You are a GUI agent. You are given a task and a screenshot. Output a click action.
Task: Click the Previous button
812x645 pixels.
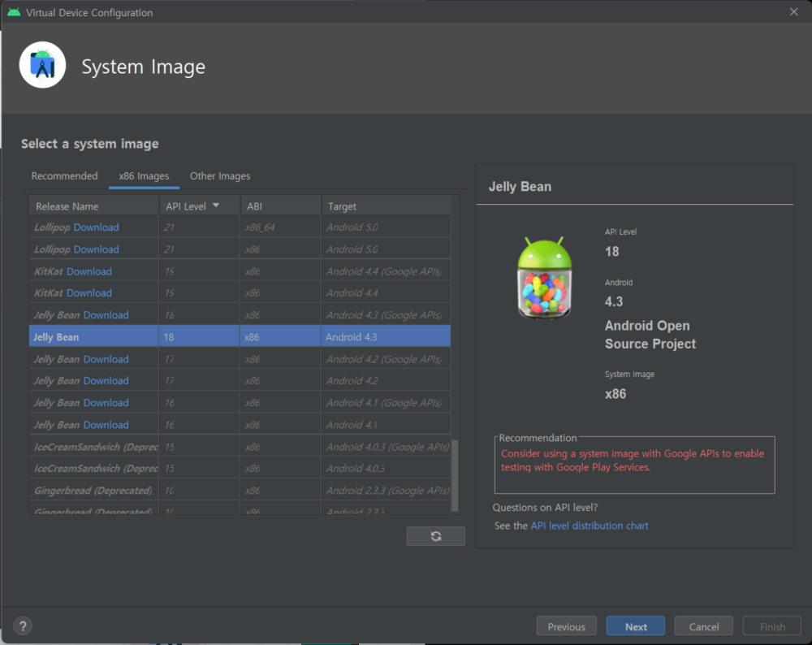tap(567, 626)
